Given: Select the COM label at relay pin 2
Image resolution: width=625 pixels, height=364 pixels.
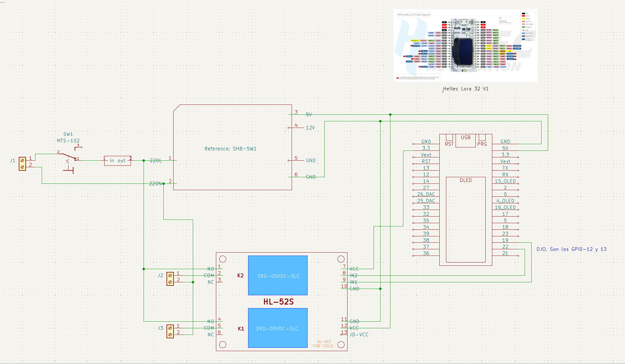Looking at the screenshot, I should tap(209, 275).
